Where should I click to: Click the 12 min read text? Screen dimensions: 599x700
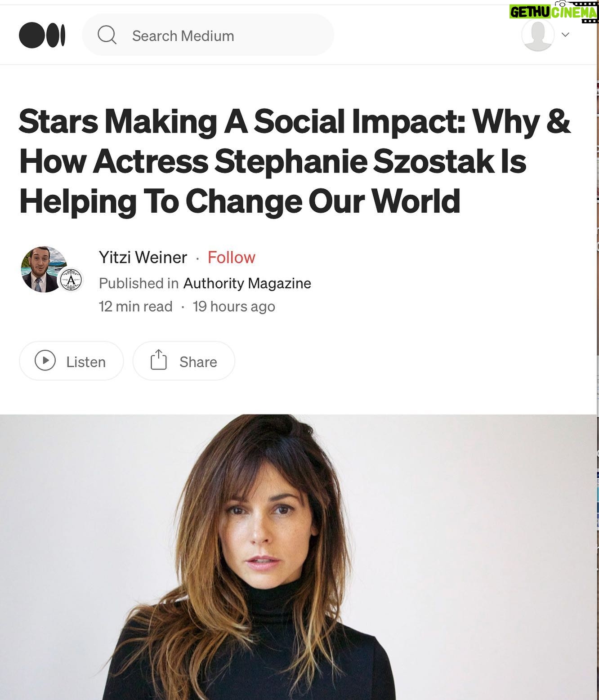pos(135,307)
